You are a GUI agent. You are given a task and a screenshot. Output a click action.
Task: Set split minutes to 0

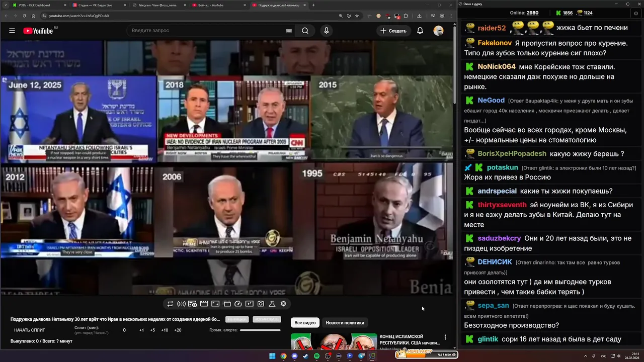point(124,330)
